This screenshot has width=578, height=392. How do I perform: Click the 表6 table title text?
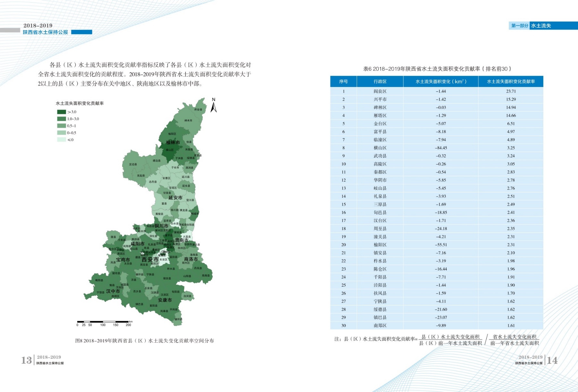point(437,69)
